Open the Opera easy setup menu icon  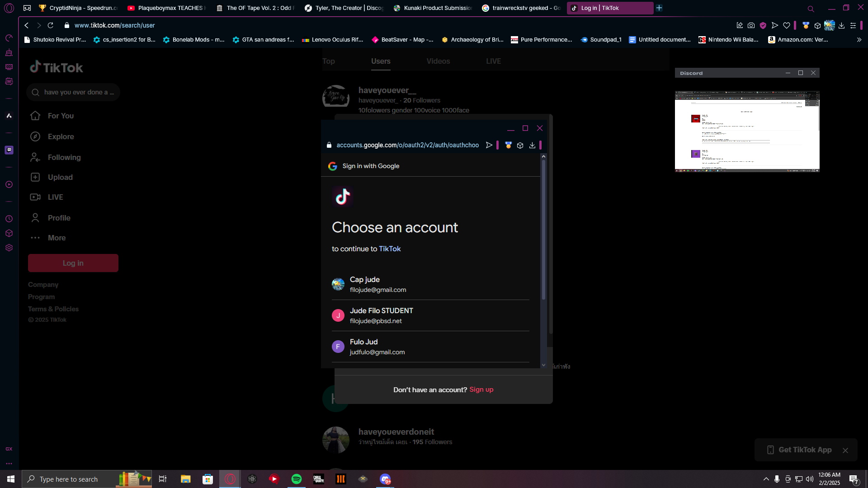click(853, 25)
